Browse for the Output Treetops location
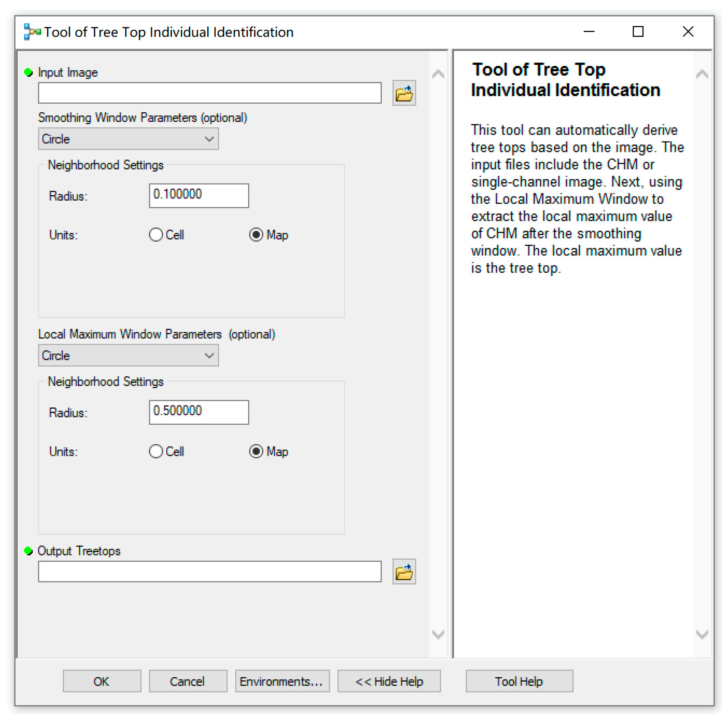This screenshot has width=728, height=720. click(x=404, y=572)
